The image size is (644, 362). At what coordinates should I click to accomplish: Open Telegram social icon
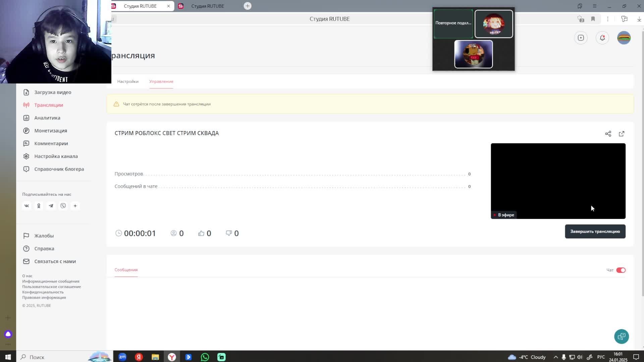[x=51, y=206]
